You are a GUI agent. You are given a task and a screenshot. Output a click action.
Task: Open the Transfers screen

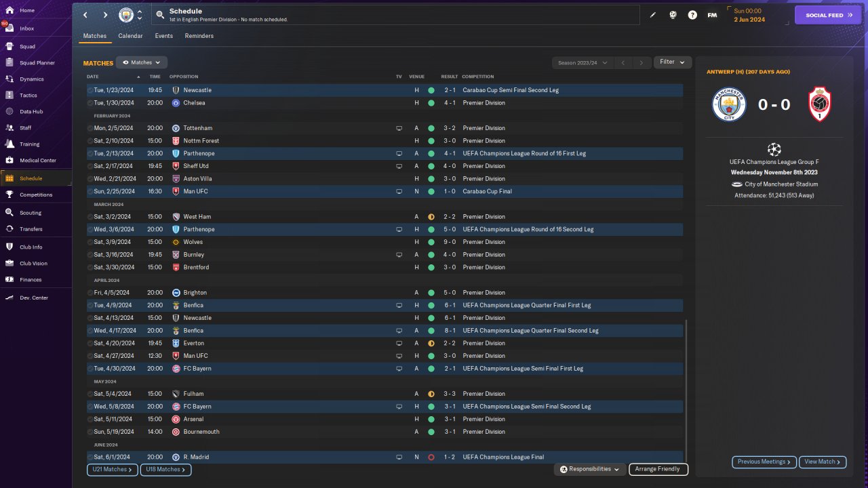31,229
